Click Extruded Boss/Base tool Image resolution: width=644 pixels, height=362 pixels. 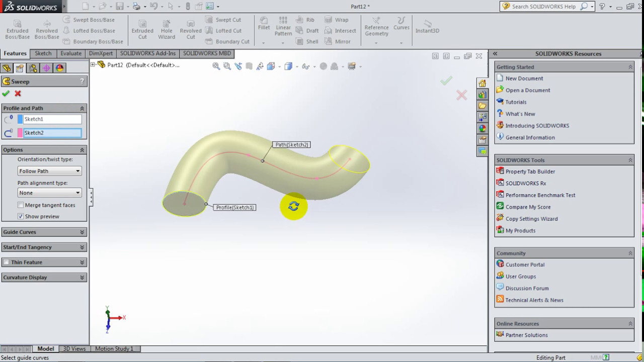17,30
